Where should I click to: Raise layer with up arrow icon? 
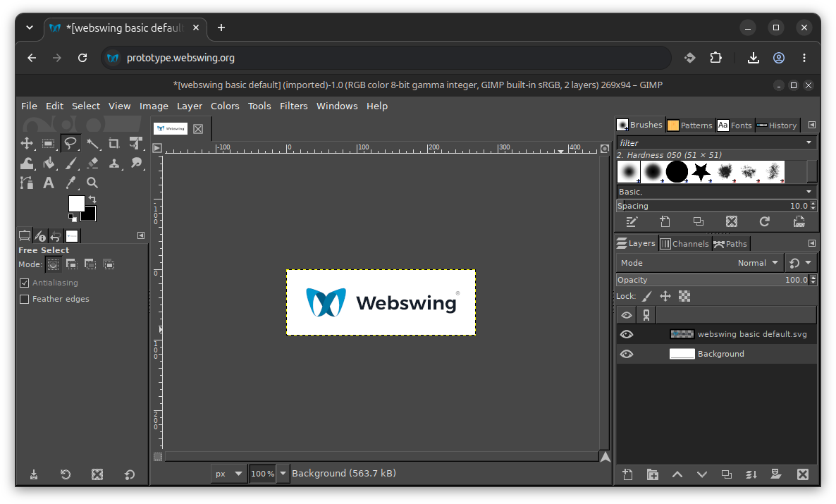[x=677, y=474]
